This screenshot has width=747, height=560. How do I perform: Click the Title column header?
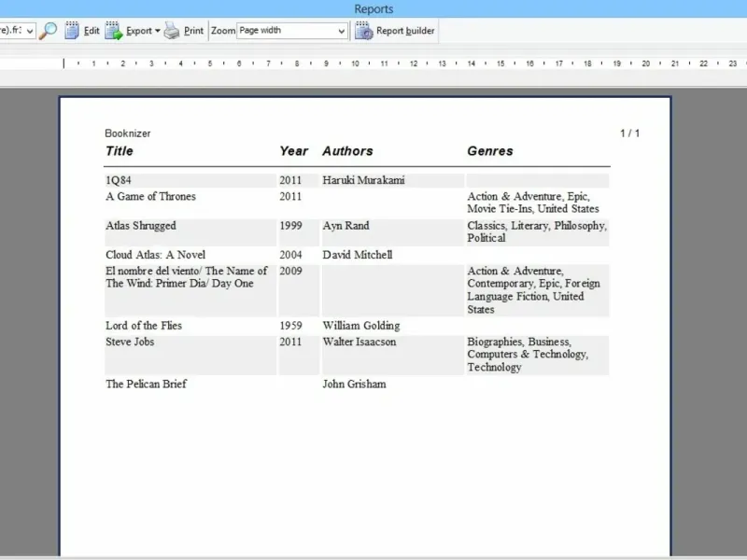[120, 151]
